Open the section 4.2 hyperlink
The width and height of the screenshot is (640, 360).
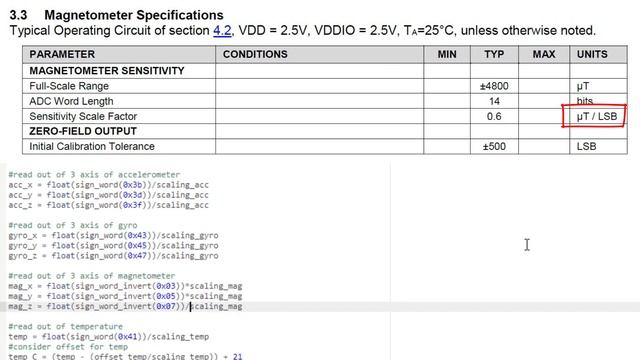click(x=222, y=31)
